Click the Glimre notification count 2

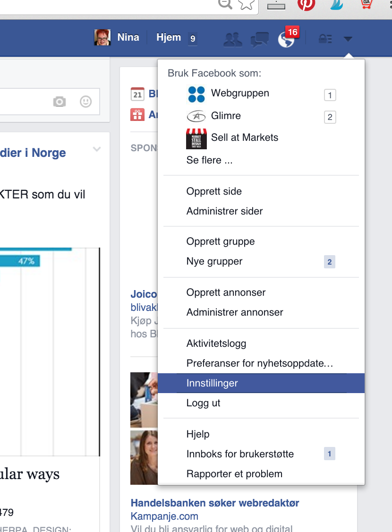click(x=330, y=117)
